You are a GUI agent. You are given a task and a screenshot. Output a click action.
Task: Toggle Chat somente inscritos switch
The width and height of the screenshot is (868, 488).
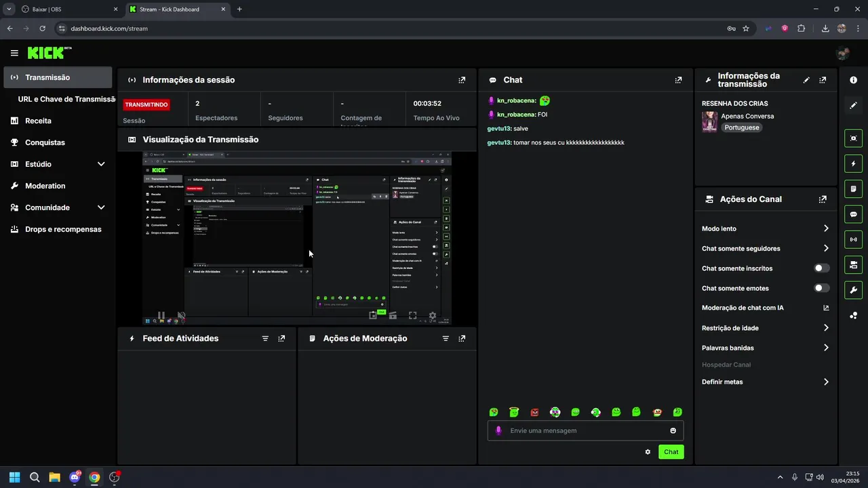coord(821,268)
